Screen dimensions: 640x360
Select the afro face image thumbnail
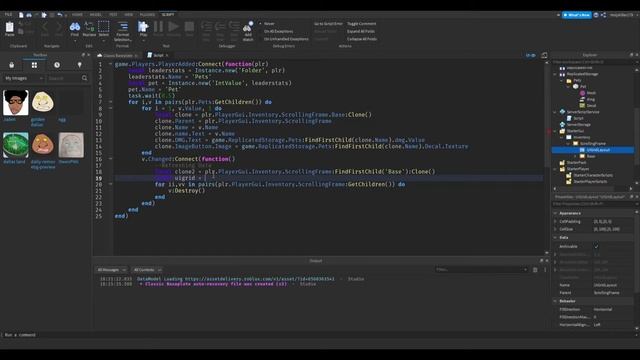tap(16, 102)
